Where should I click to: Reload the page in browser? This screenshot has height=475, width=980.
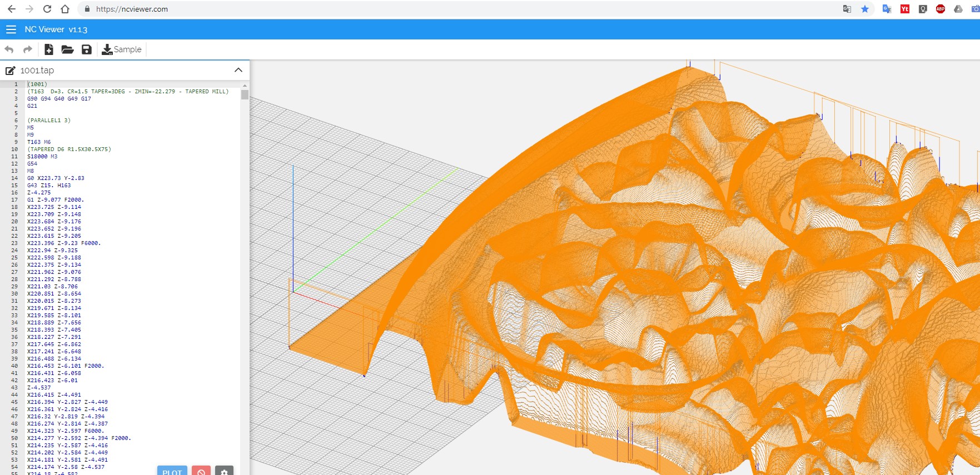pos(47,9)
